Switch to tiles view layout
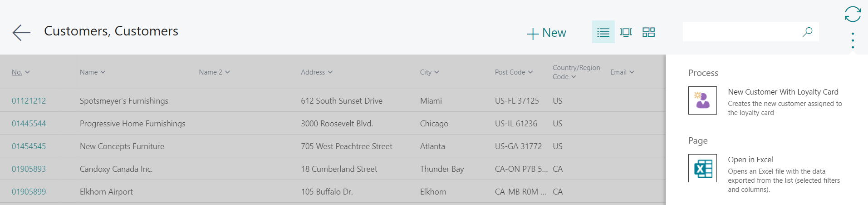This screenshot has width=868, height=205. [648, 32]
